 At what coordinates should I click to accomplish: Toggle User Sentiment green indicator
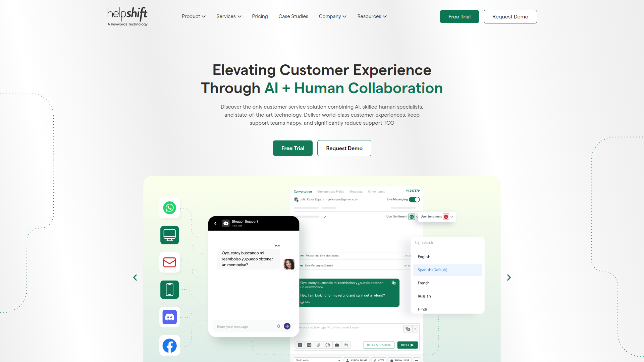tap(411, 217)
